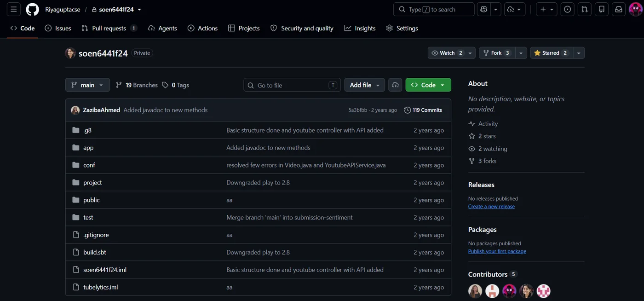Screen dimensions: 644x301
Task: Open second contributor avatar
Action: 492,291
